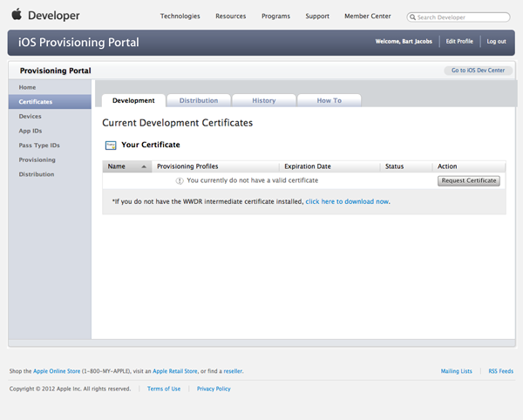Open RSS Feeds link

(x=501, y=371)
